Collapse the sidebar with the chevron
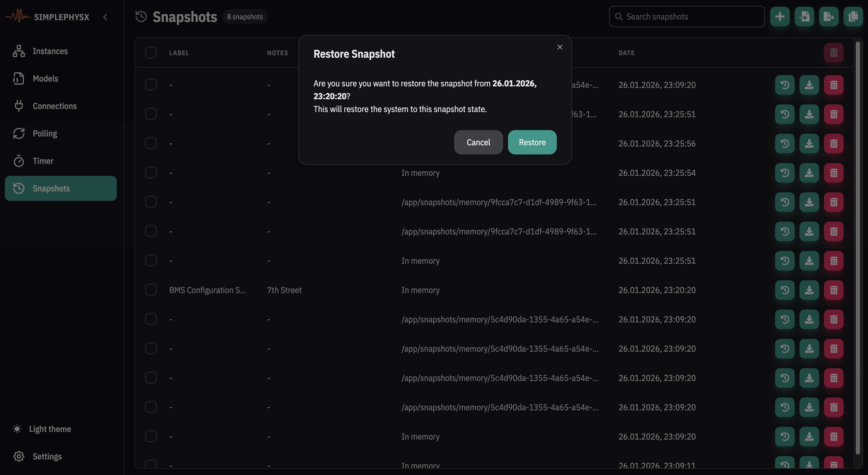 [x=105, y=17]
